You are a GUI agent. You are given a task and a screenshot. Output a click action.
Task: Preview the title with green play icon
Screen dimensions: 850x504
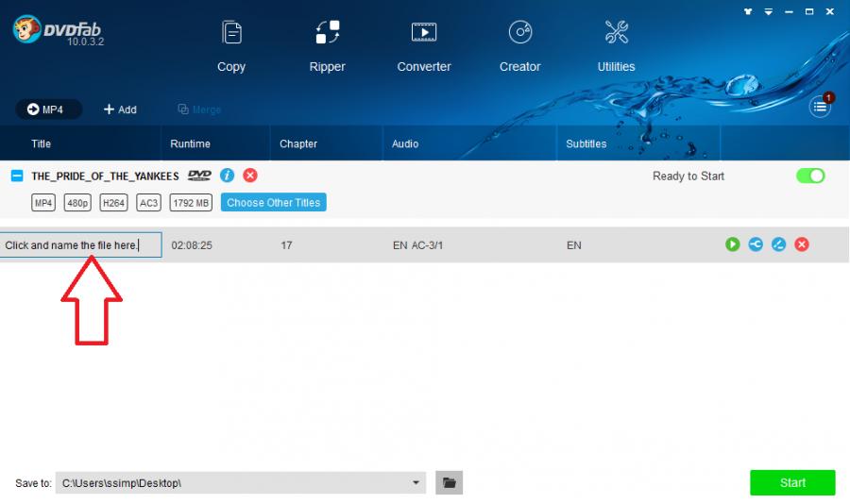pyautogui.click(x=732, y=244)
